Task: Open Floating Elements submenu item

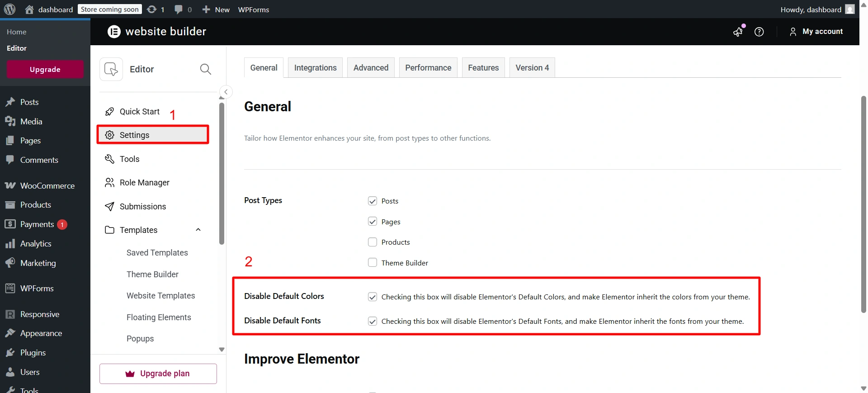Action: 159,317
